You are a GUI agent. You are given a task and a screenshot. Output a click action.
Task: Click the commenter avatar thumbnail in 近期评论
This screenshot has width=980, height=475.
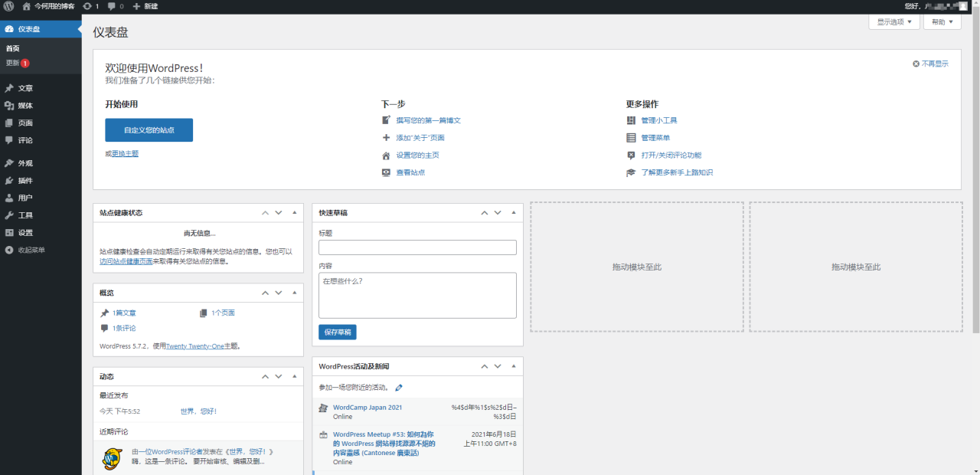tap(113, 460)
